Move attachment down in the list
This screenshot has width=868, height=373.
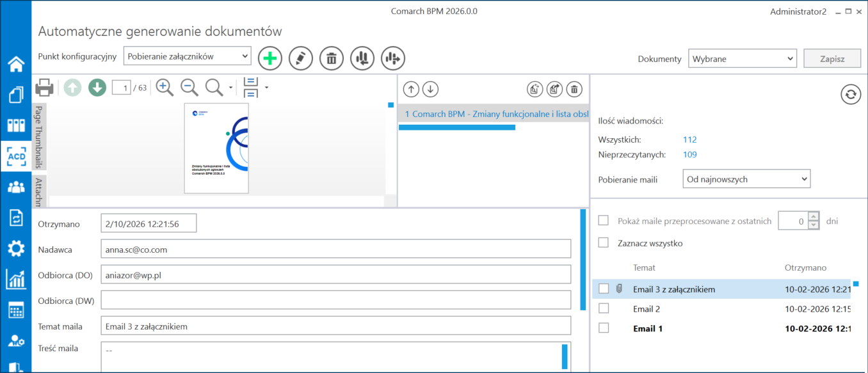tap(431, 89)
